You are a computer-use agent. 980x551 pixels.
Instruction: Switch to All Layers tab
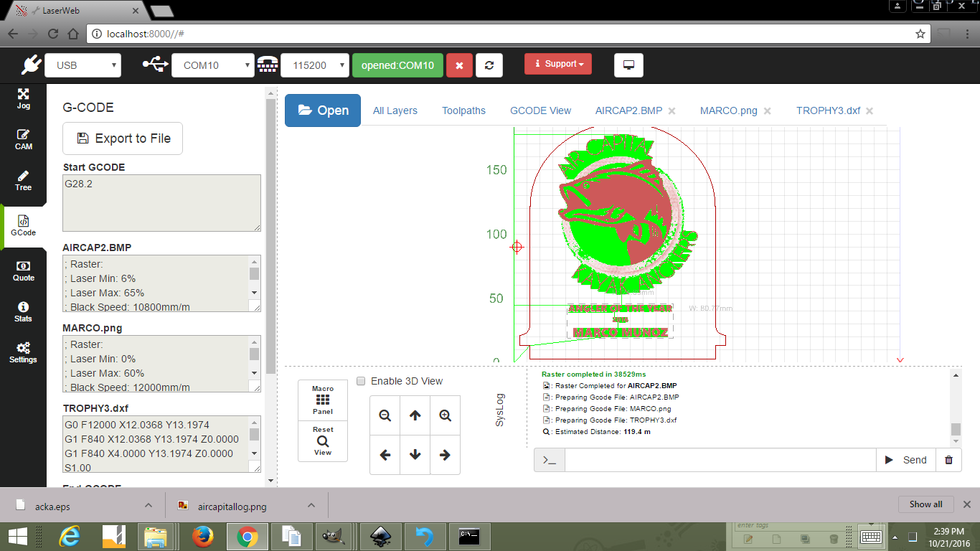[395, 110]
